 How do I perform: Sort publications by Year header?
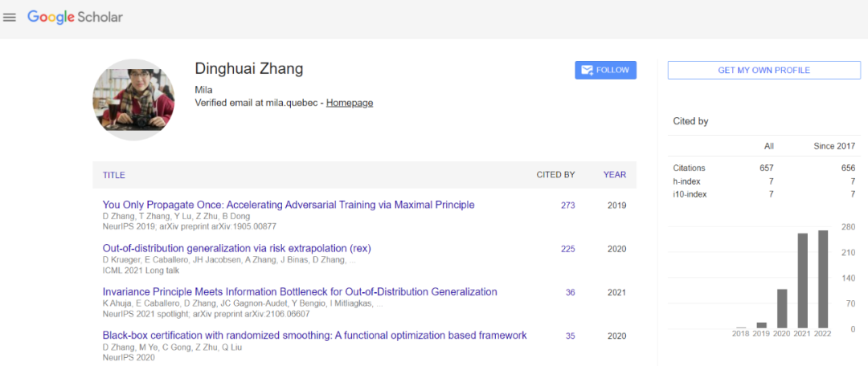pyautogui.click(x=615, y=175)
